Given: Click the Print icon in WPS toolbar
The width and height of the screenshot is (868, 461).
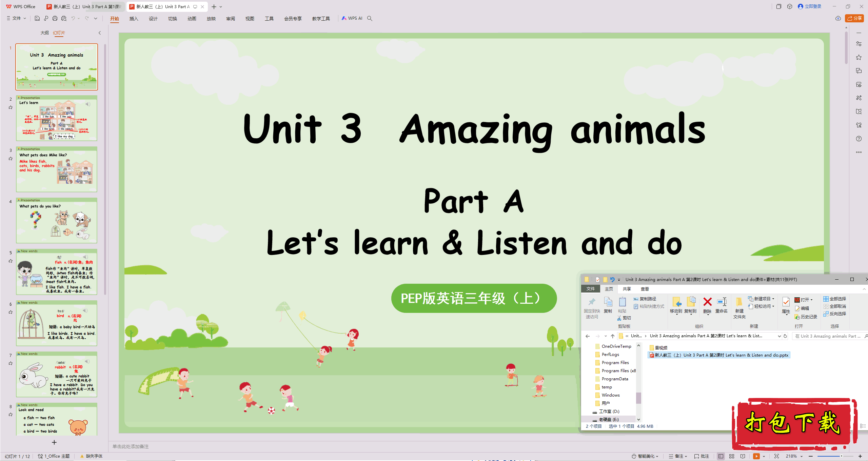Looking at the screenshot, I should [55, 18].
